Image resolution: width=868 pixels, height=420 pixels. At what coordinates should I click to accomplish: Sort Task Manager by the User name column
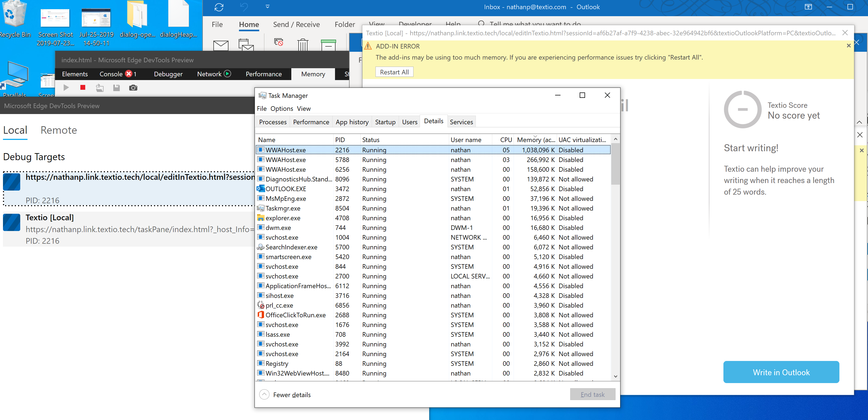click(470, 140)
